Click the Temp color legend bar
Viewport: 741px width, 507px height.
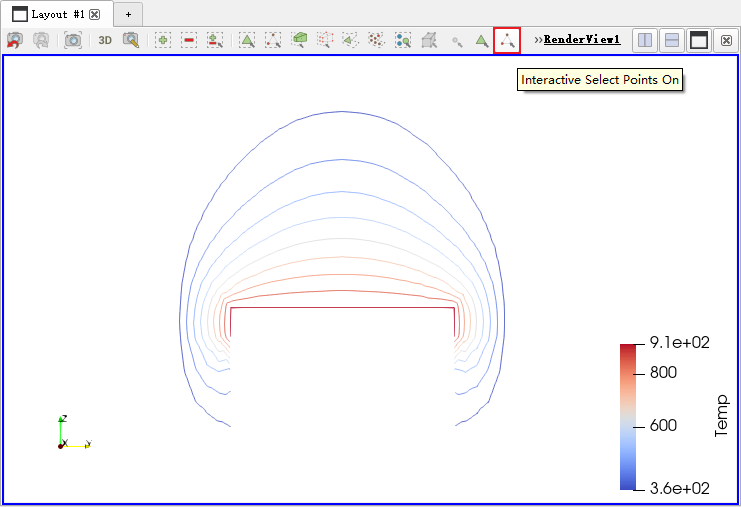tap(628, 416)
